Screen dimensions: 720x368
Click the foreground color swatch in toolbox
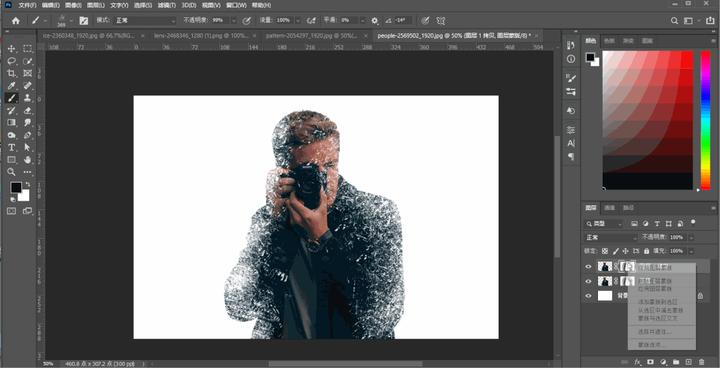tap(16, 187)
